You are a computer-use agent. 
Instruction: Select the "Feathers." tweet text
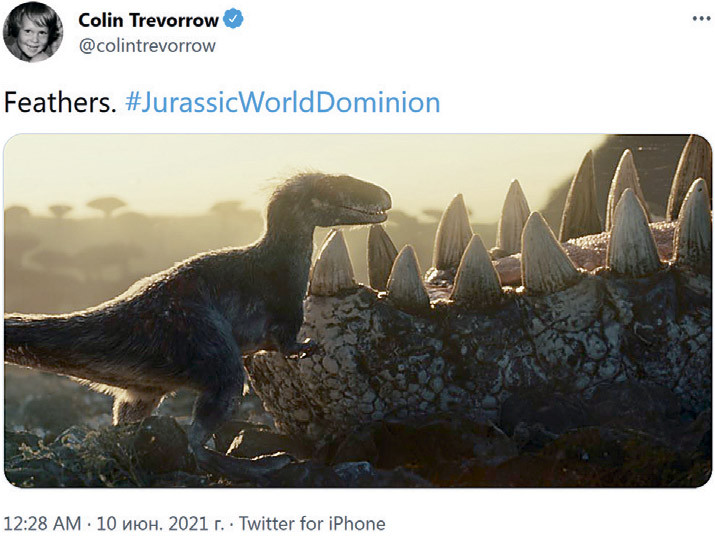coord(61,102)
